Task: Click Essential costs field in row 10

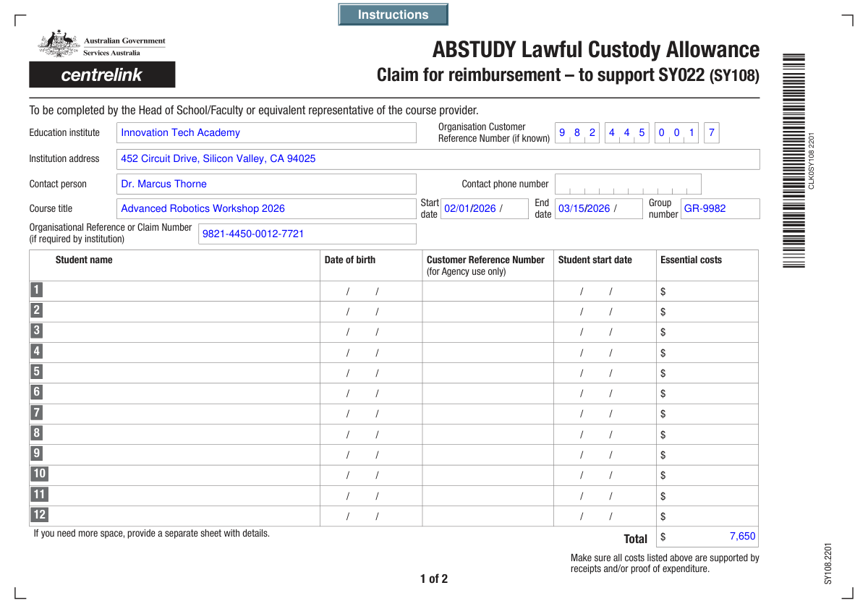Action: (707, 475)
